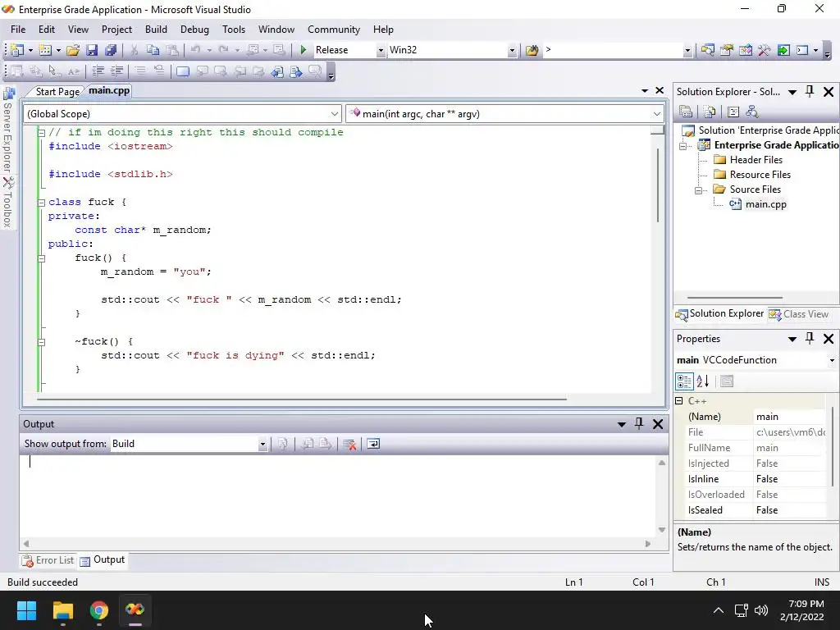Screen dimensions: 840x630
Task: Collapse the Source Files tree node
Action: (x=698, y=190)
